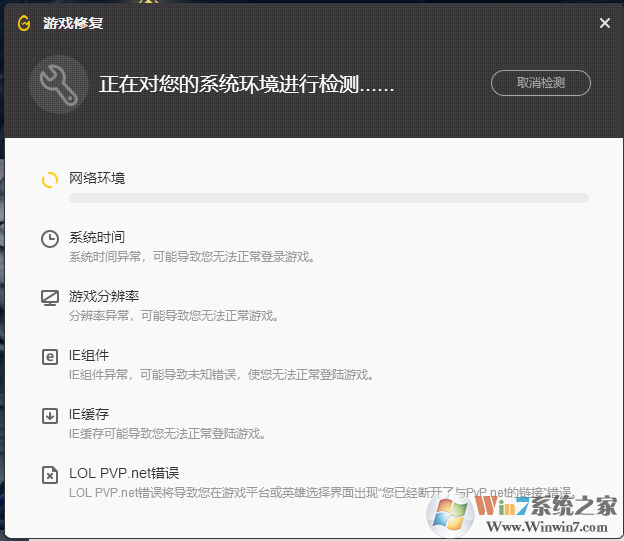Select the LOL PVP.net错误 item title
The image size is (624, 541).
(x=124, y=473)
